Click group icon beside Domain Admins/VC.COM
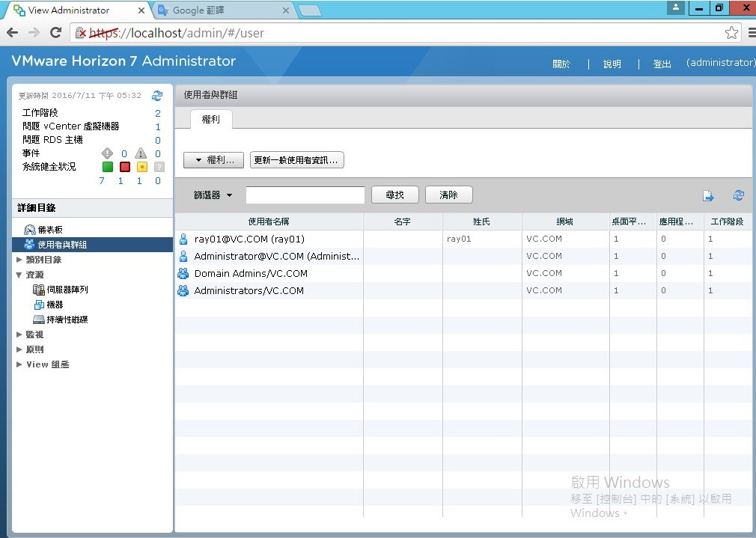Image resolution: width=756 pixels, height=538 pixels. [x=183, y=273]
